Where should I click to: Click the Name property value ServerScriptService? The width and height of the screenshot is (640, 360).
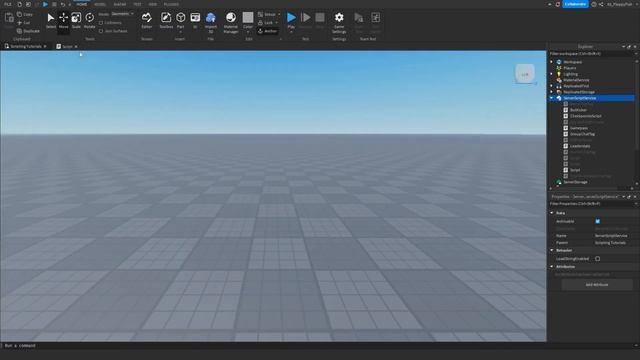(x=611, y=236)
